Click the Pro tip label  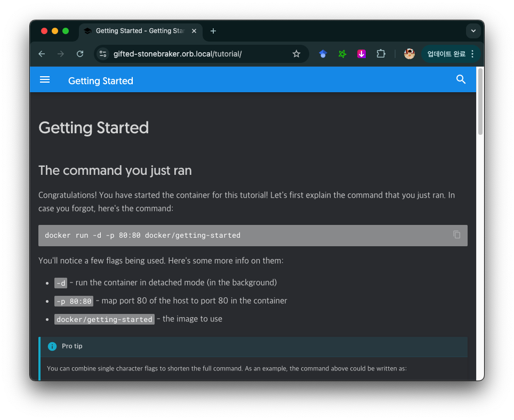pyautogui.click(x=72, y=346)
